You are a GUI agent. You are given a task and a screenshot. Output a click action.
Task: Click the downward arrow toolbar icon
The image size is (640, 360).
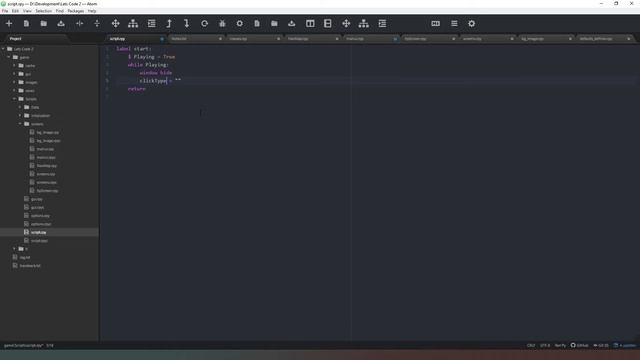[186, 24]
